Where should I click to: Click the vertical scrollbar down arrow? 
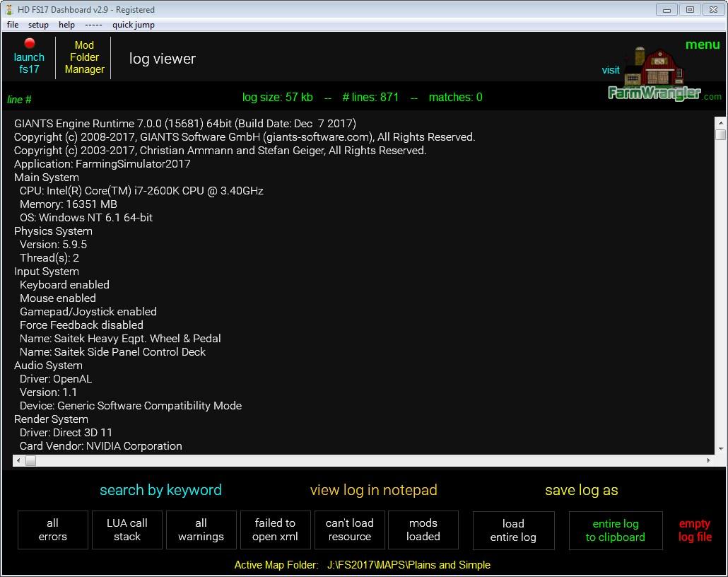click(x=720, y=449)
